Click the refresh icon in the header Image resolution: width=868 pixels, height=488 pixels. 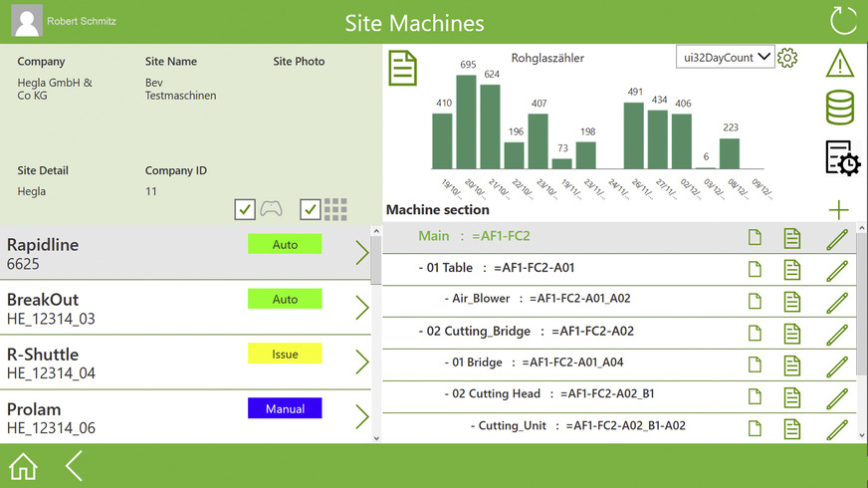pos(842,21)
